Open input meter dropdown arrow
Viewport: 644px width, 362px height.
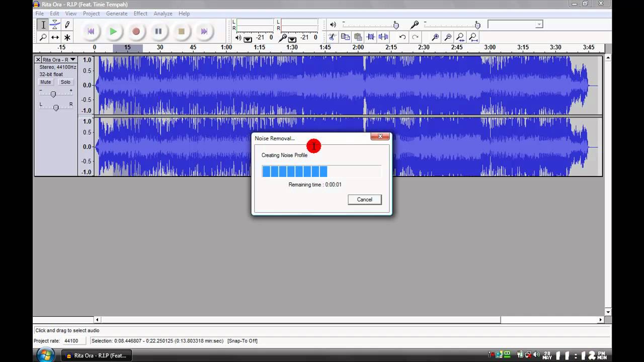(292, 39)
